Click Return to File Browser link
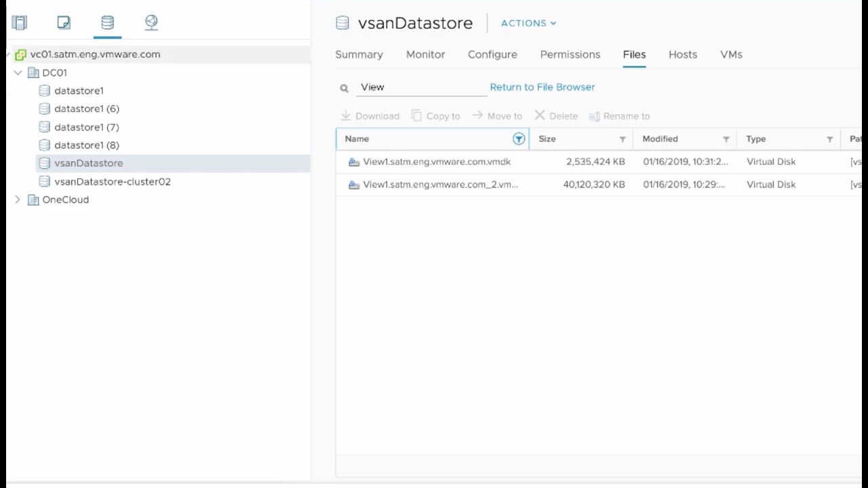 coord(542,87)
